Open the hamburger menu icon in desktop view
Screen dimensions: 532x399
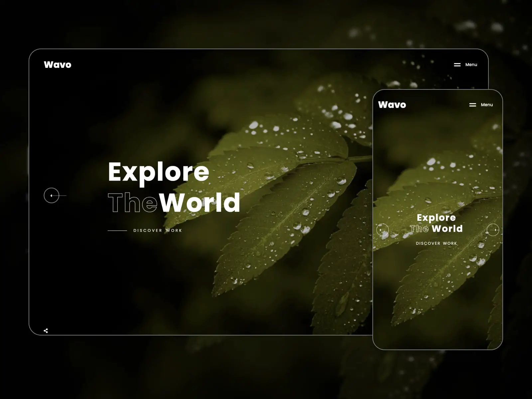(457, 65)
